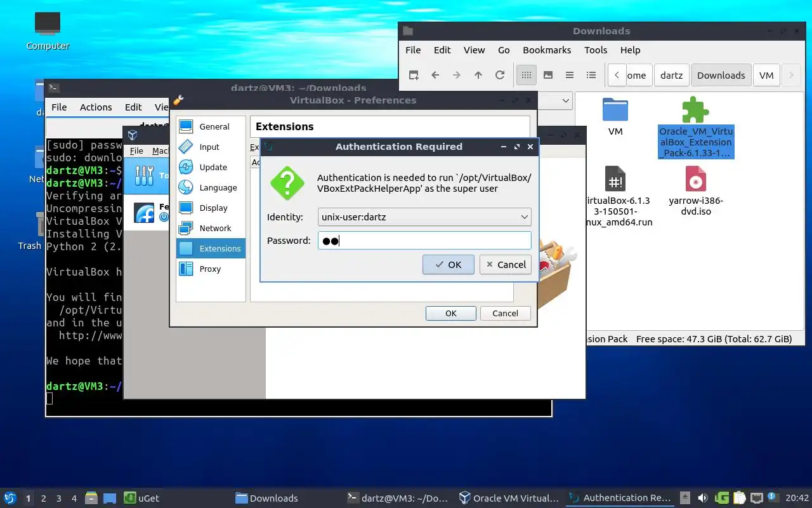Open File menu in VirtualBox Manager
This screenshot has width=812, height=508.
[x=136, y=150]
